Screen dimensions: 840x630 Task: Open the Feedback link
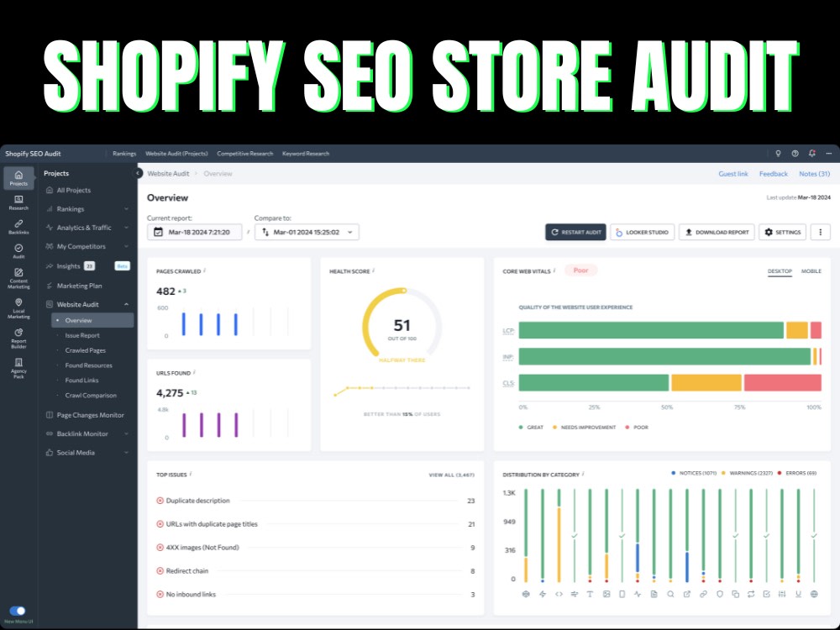tap(773, 174)
